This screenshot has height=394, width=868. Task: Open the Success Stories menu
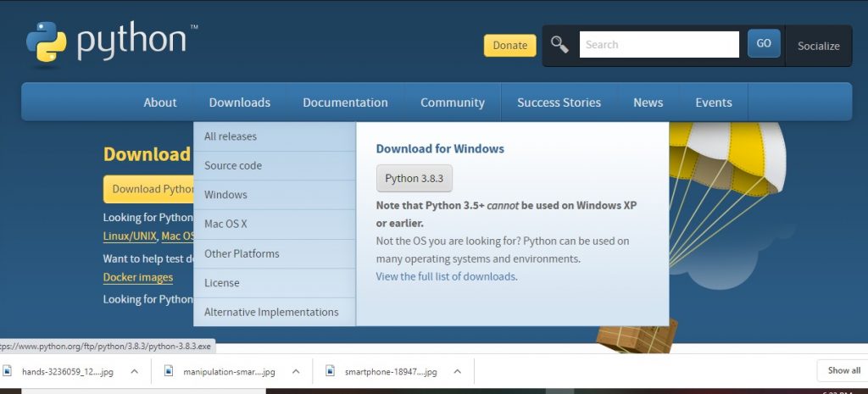559,103
